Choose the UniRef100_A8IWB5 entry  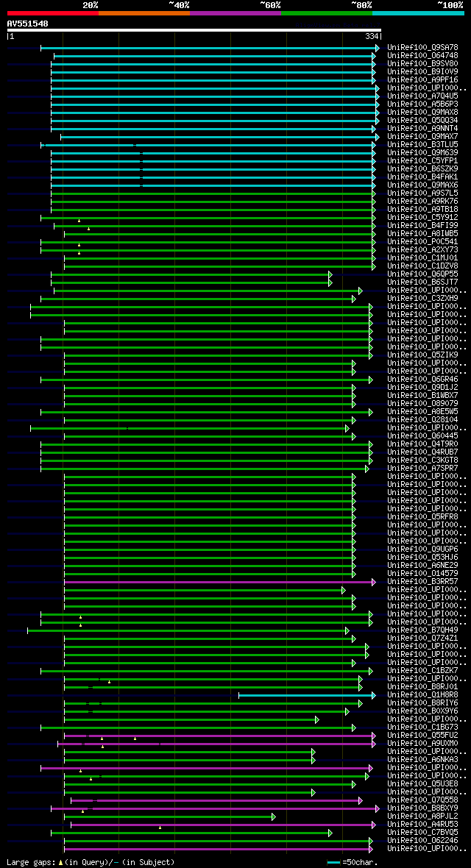click(x=422, y=234)
